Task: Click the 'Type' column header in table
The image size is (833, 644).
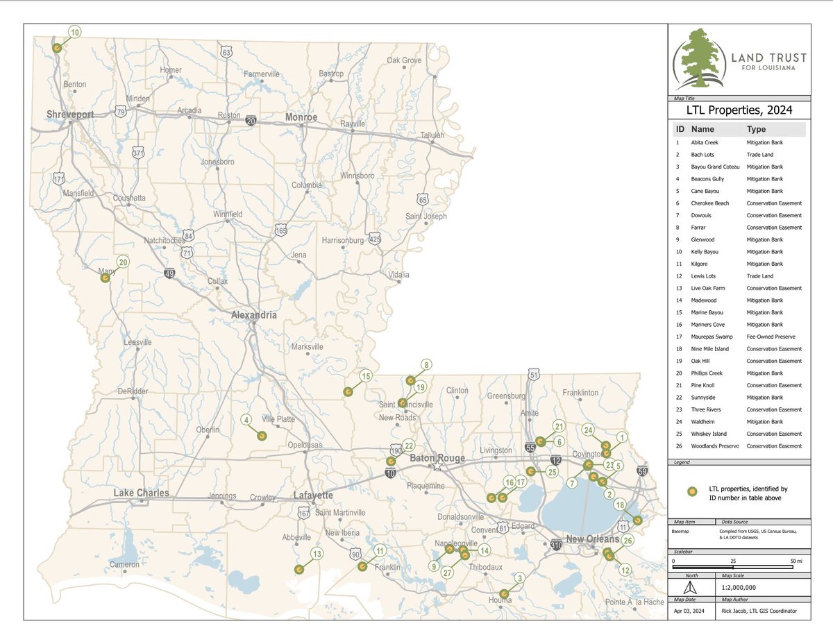Action: (756, 129)
